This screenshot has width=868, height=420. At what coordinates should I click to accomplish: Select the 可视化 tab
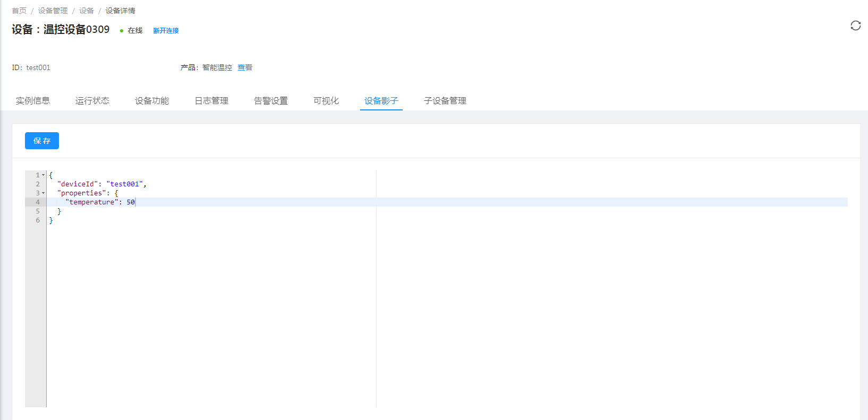[326, 101]
